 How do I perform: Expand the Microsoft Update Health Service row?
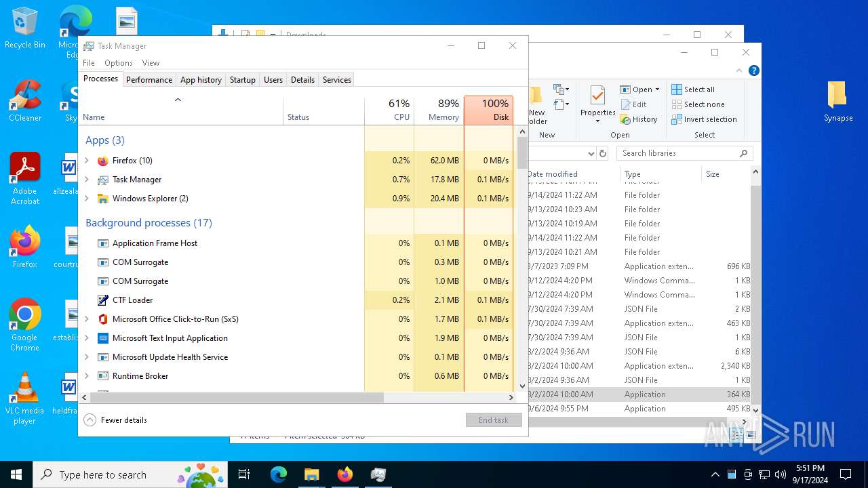(x=86, y=357)
